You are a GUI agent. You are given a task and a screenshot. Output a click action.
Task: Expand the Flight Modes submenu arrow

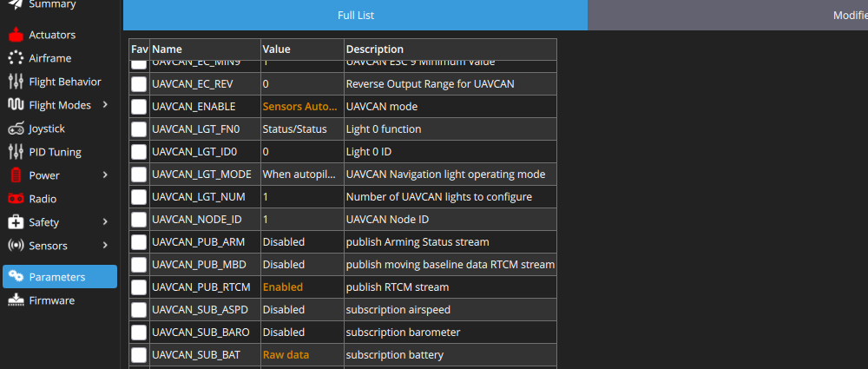point(105,105)
